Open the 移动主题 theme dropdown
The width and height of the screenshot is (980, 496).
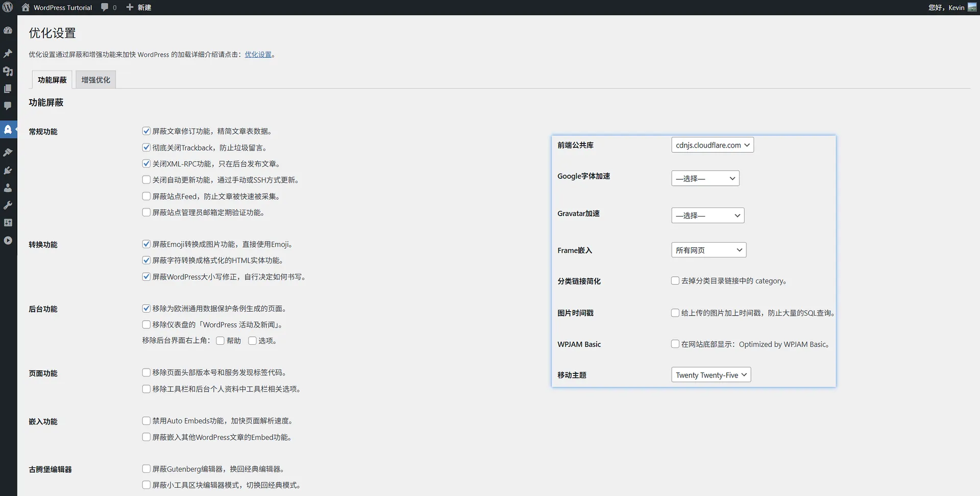(711, 374)
